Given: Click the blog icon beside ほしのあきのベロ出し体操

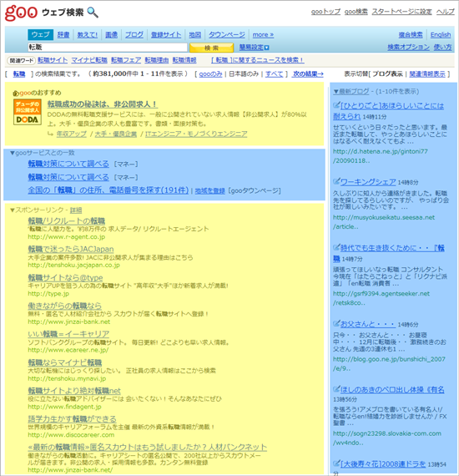Looking at the screenshot, I should [x=336, y=389].
